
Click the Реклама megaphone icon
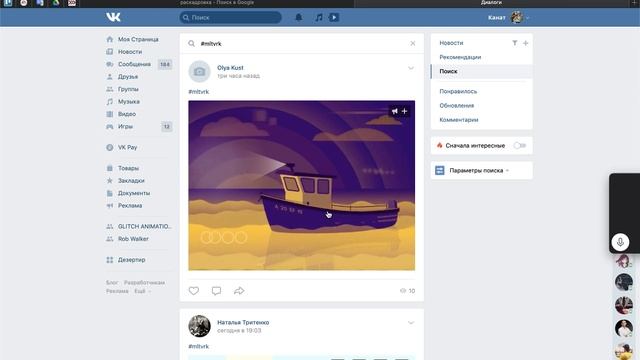pyautogui.click(x=110, y=205)
